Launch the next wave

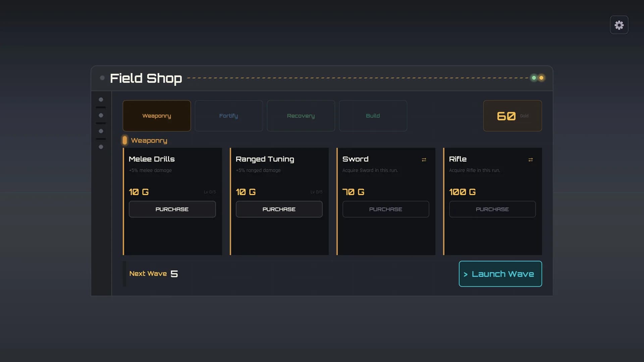coord(500,274)
